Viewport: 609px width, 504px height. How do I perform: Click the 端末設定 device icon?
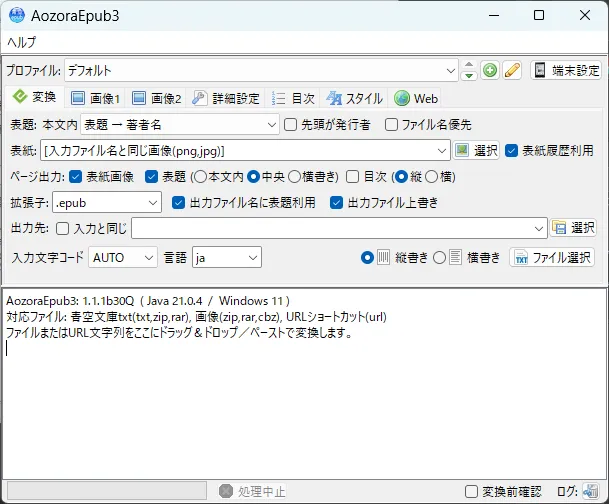(540, 70)
